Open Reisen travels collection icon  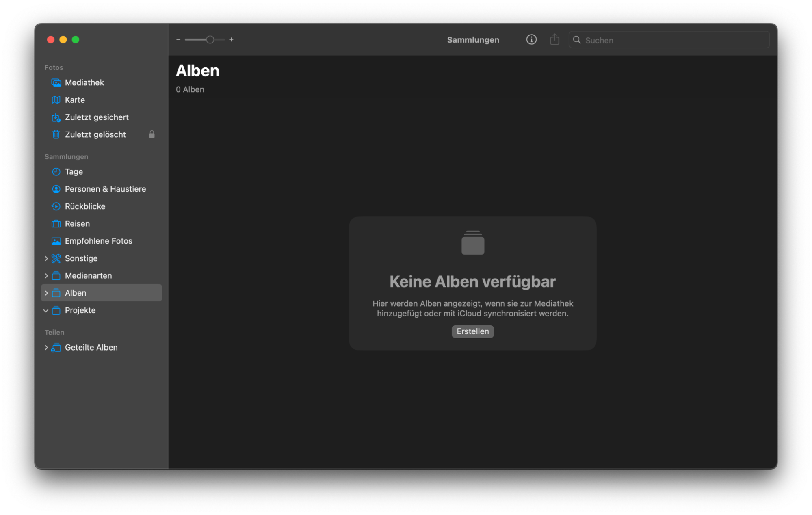point(56,223)
